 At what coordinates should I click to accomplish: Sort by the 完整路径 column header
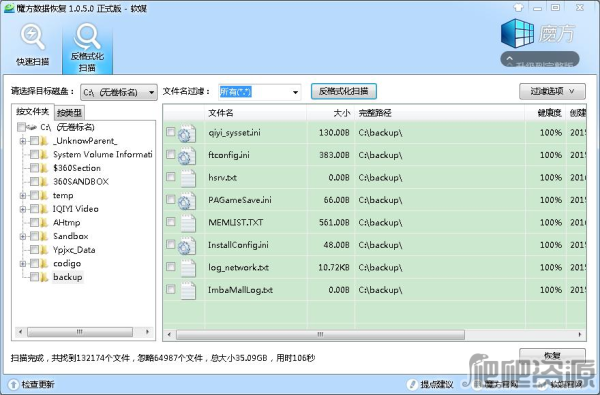click(x=440, y=113)
